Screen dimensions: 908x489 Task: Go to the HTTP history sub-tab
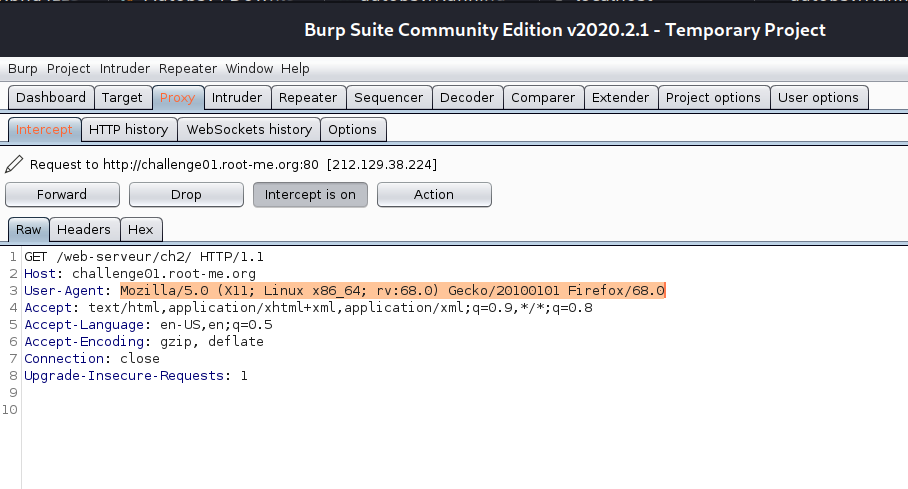128,130
